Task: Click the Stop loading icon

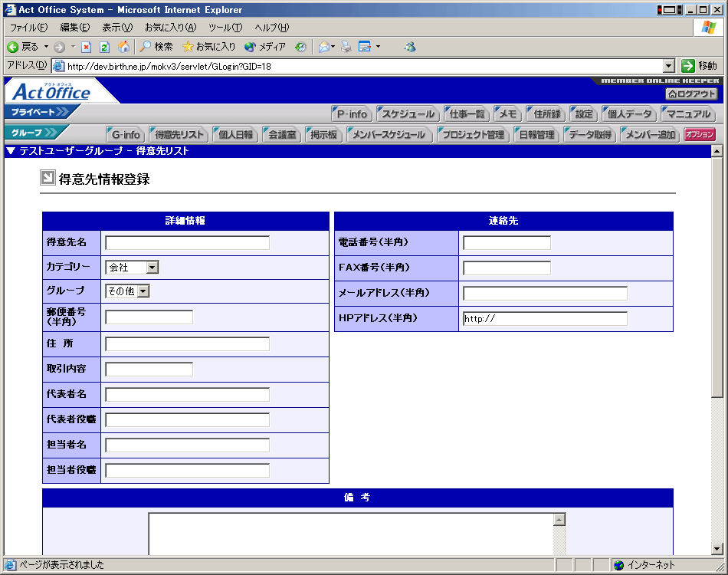Action: coord(86,47)
